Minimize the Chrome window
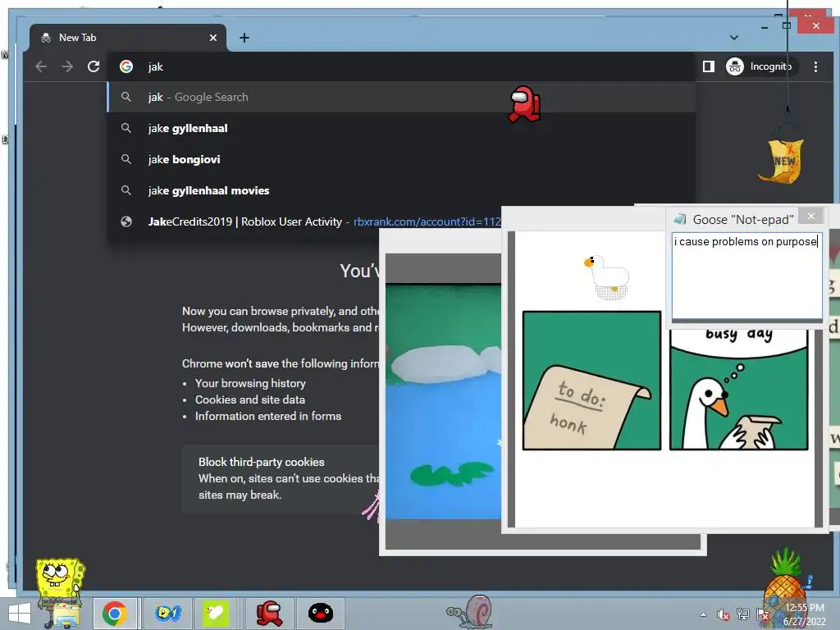The height and width of the screenshot is (630, 840). 765,27
